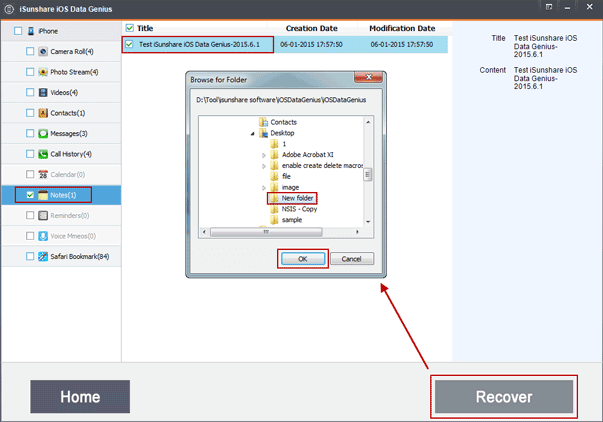
Task: Click the Videos film icon
Action: click(43, 92)
